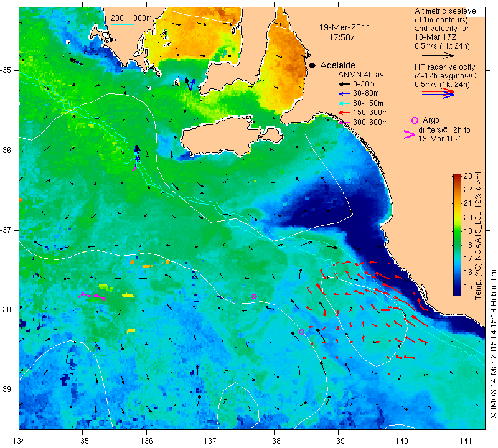This screenshot has height=448, width=498.
Task: Click the 'ANMN 4h av.' legend heading
Action: click(x=362, y=75)
